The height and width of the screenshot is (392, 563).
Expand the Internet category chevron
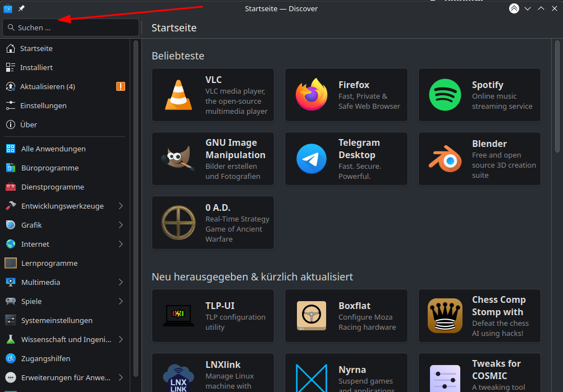121,244
